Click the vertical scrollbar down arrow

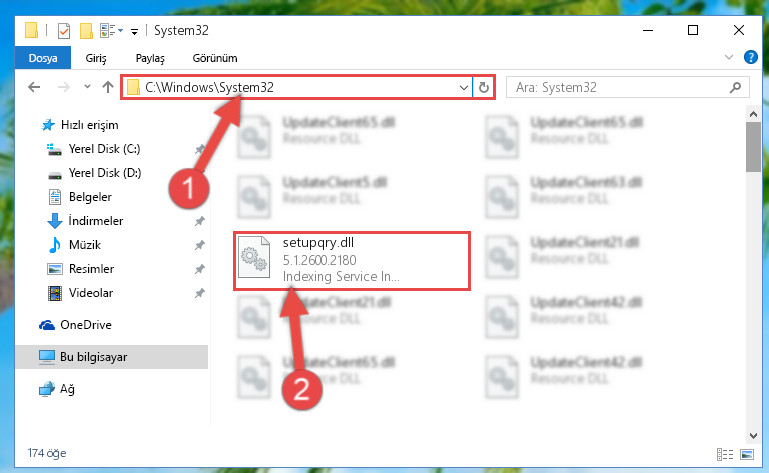pyautogui.click(x=753, y=436)
